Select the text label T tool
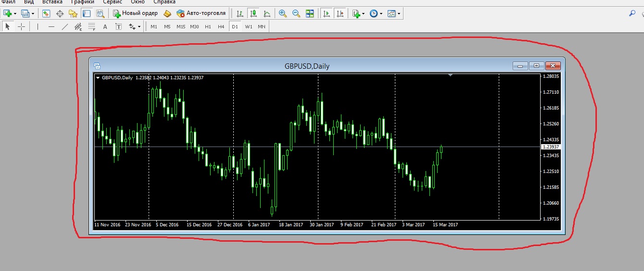644x271 pixels. tap(119, 27)
